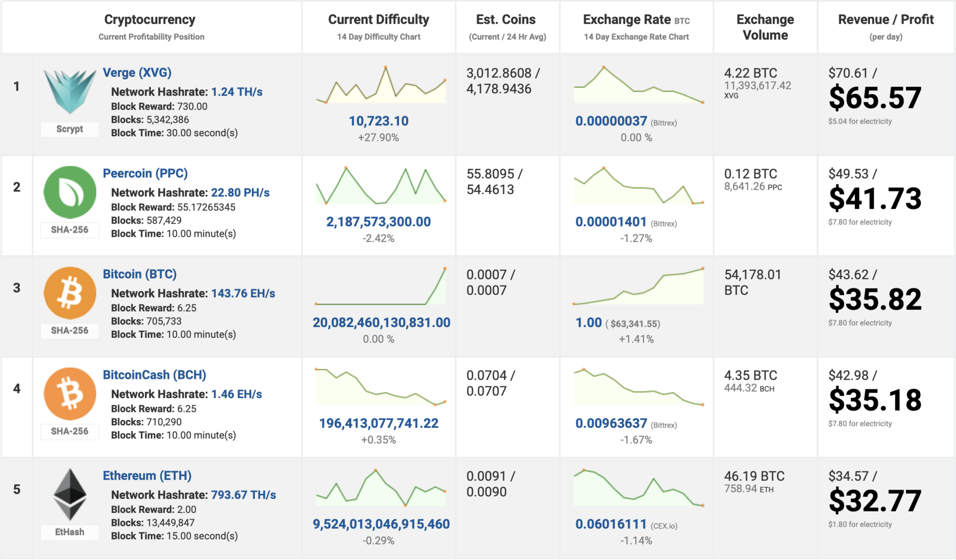Click Ethereum exchange rate 0.06016111
956x560 pixels.
click(611, 525)
